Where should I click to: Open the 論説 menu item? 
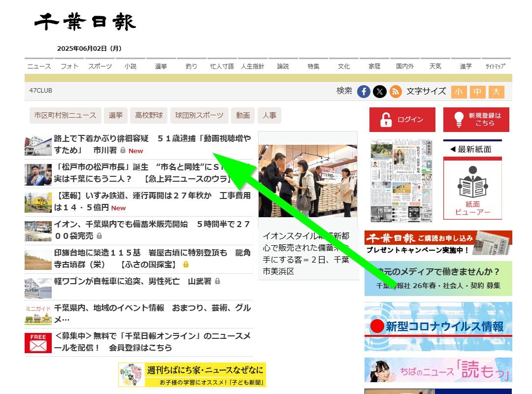[x=283, y=66]
